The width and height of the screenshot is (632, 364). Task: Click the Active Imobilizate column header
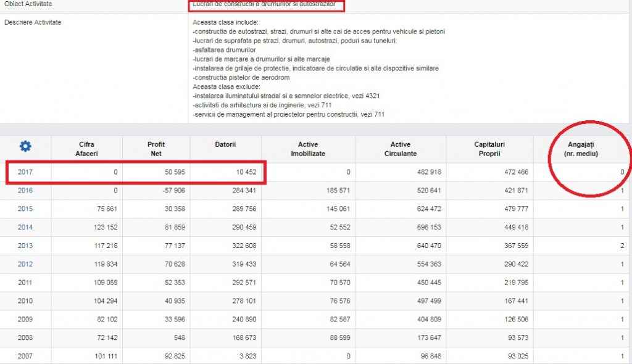308,149
